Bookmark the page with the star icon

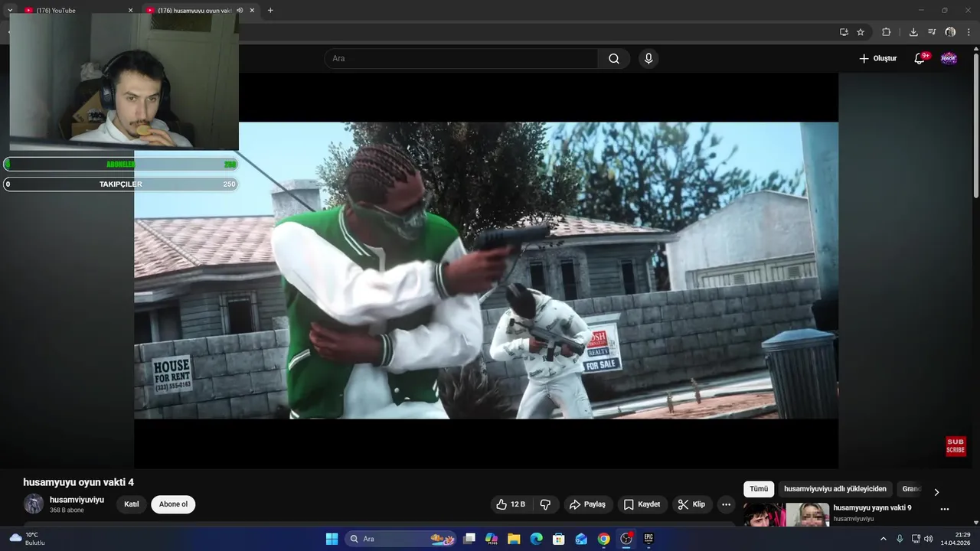[x=861, y=32]
